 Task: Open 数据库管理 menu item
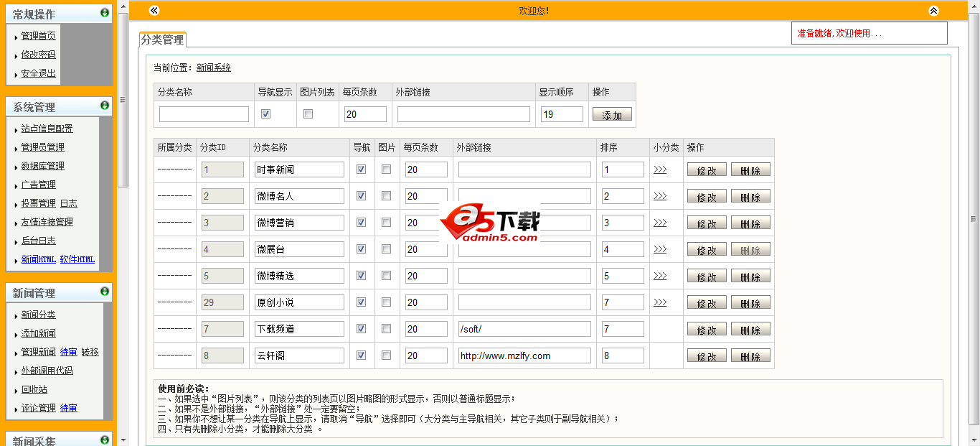click(42, 166)
